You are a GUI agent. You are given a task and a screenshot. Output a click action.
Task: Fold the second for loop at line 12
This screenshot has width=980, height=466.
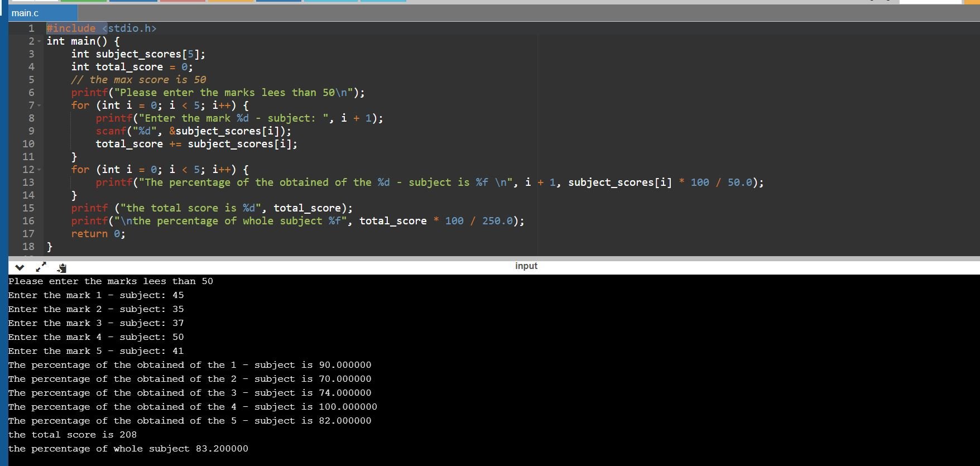coord(39,170)
